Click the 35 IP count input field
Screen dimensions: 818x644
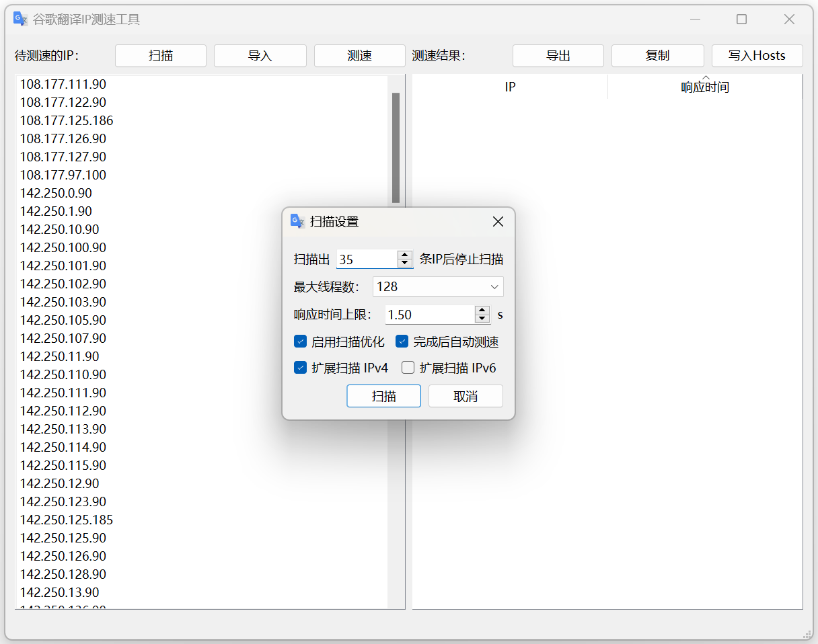(x=367, y=259)
